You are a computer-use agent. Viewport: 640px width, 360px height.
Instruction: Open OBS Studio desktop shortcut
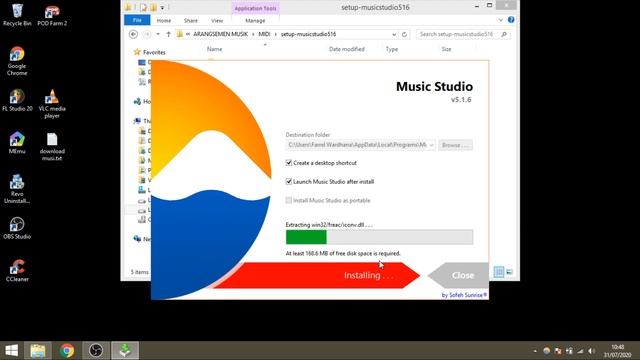(17, 228)
